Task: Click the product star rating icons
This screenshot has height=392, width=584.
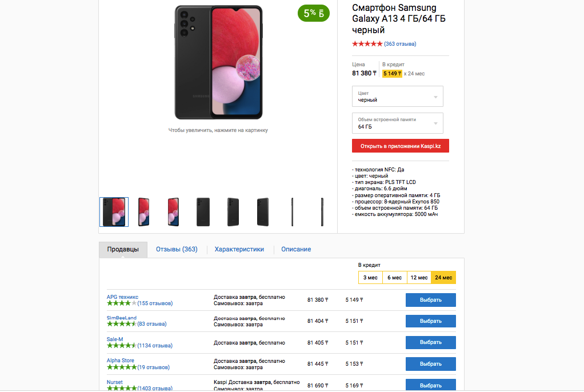Action: 367,44
